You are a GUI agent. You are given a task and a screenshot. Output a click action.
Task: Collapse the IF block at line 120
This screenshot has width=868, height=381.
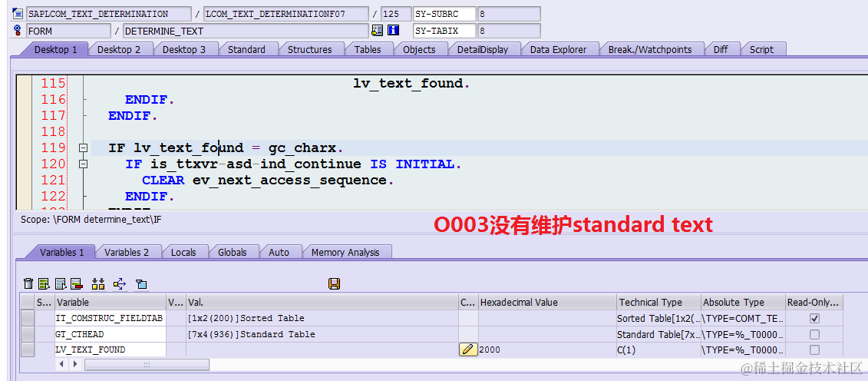84,164
